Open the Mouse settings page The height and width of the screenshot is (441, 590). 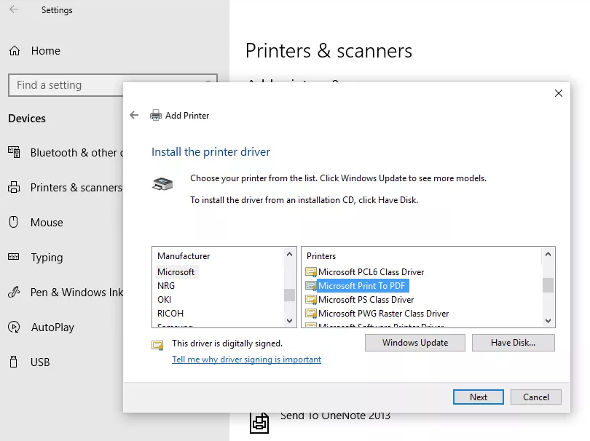(36, 222)
